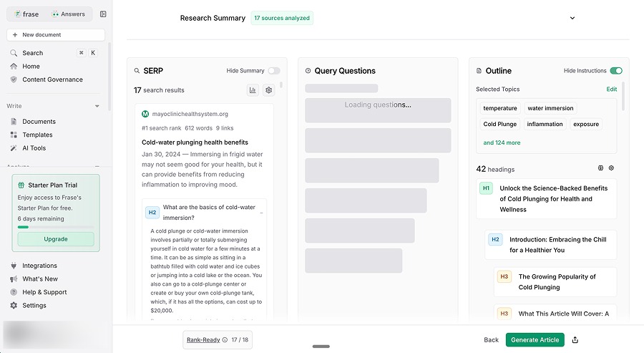This screenshot has width=644, height=353.
Task: Open Help & Support
Action: tap(44, 292)
